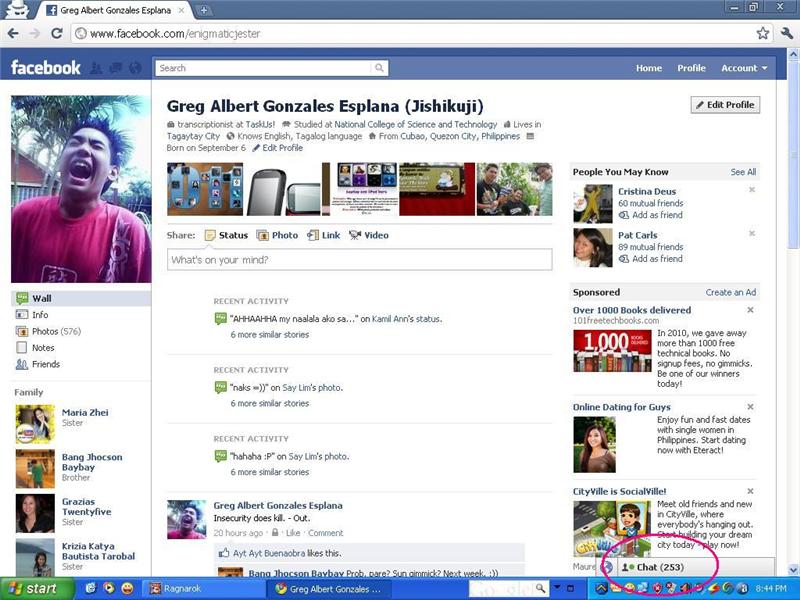Open the Messages icon in the top bar
The width and height of the screenshot is (800, 600).
tap(115, 68)
